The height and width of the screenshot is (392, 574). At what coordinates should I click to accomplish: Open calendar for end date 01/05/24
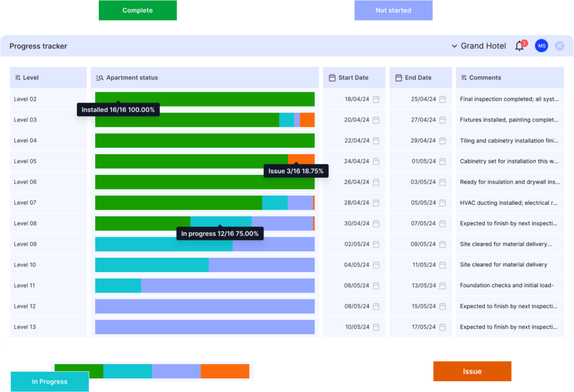pyautogui.click(x=443, y=161)
